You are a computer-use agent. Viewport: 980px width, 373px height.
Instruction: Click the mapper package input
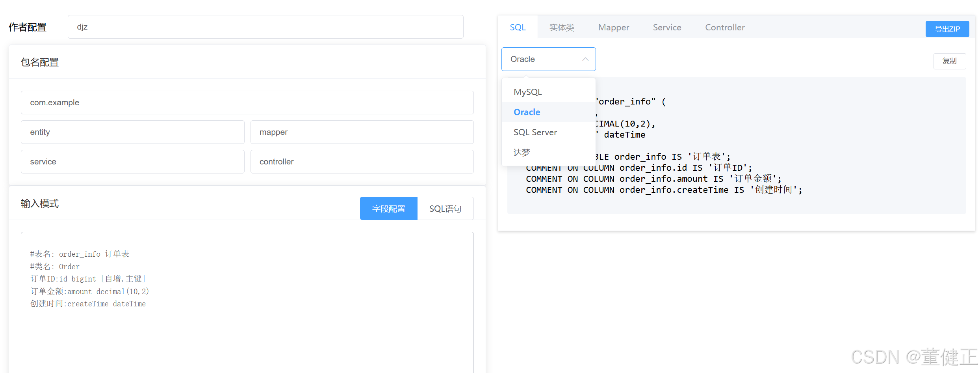(x=362, y=132)
